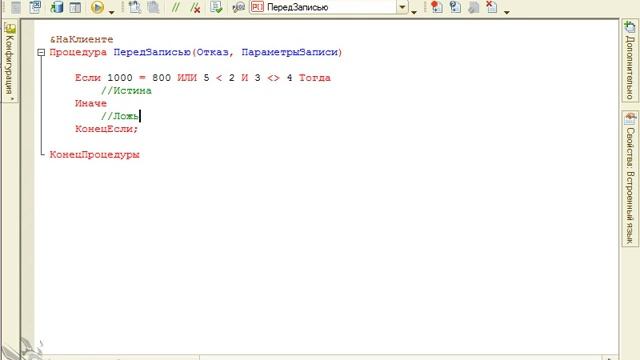
Task: Remove all breakpoints with the red X document icon
Action: 492,7
